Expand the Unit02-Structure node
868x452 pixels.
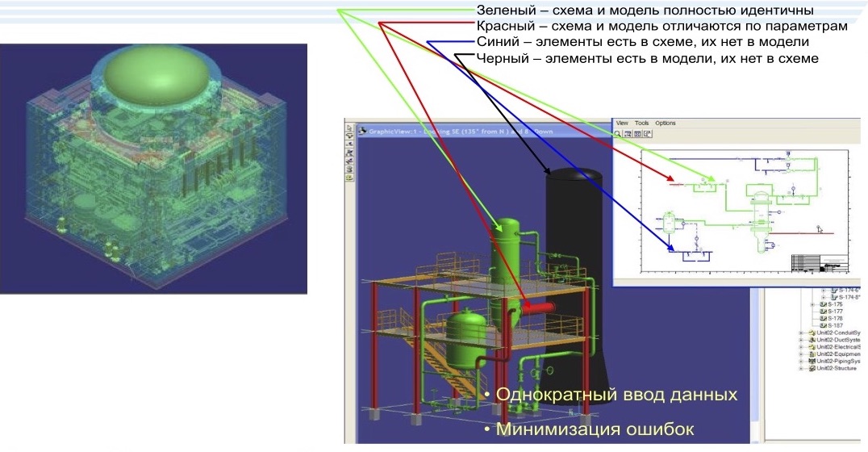[801, 368]
